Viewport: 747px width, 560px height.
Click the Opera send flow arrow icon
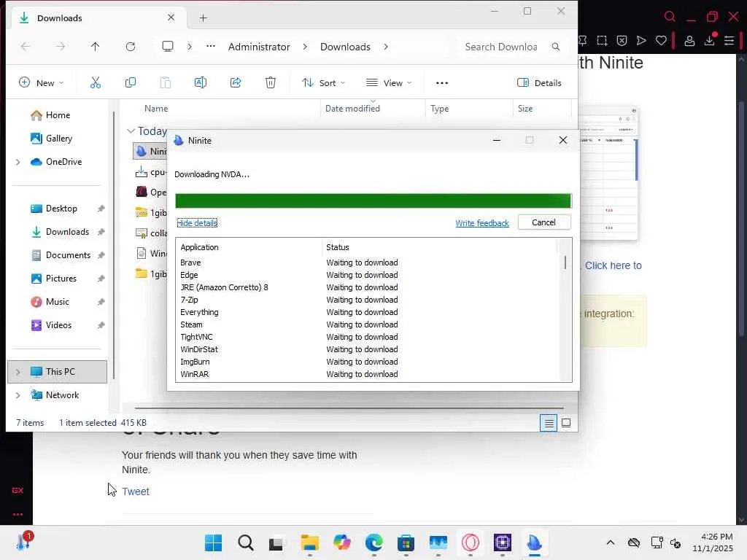(641, 41)
